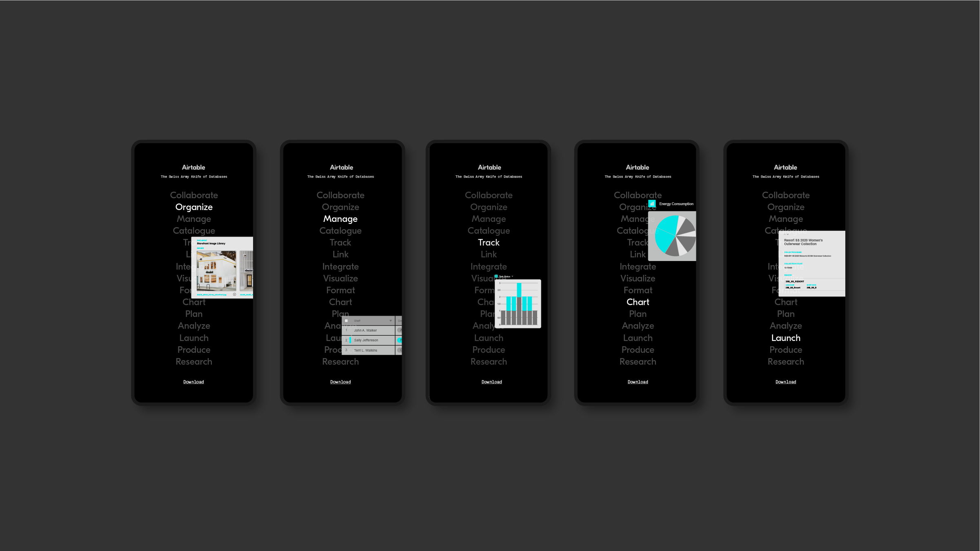
Task: Click the Energy Consumption bar-chart icon
Action: pyautogui.click(x=652, y=204)
